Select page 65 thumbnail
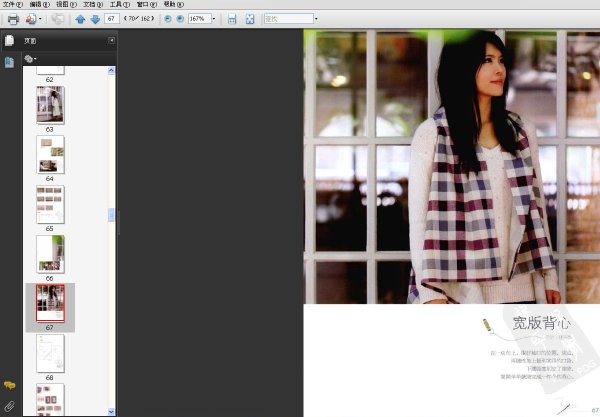Viewport: 600px width, 417px height. coord(51,204)
